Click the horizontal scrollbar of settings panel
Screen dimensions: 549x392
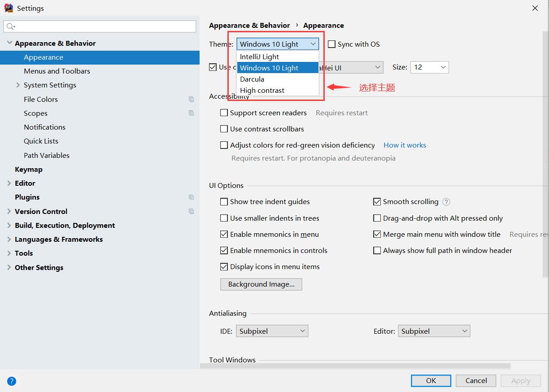point(355,366)
